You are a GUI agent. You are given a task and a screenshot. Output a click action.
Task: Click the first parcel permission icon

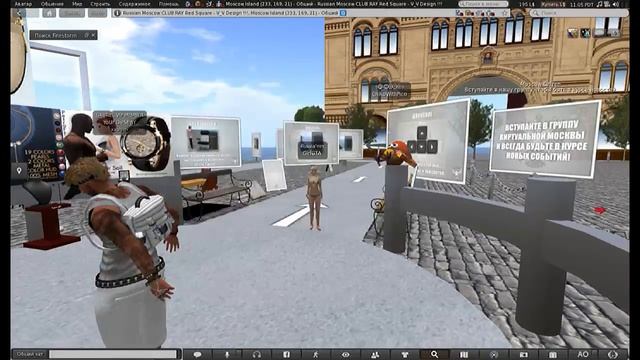pos(460,13)
